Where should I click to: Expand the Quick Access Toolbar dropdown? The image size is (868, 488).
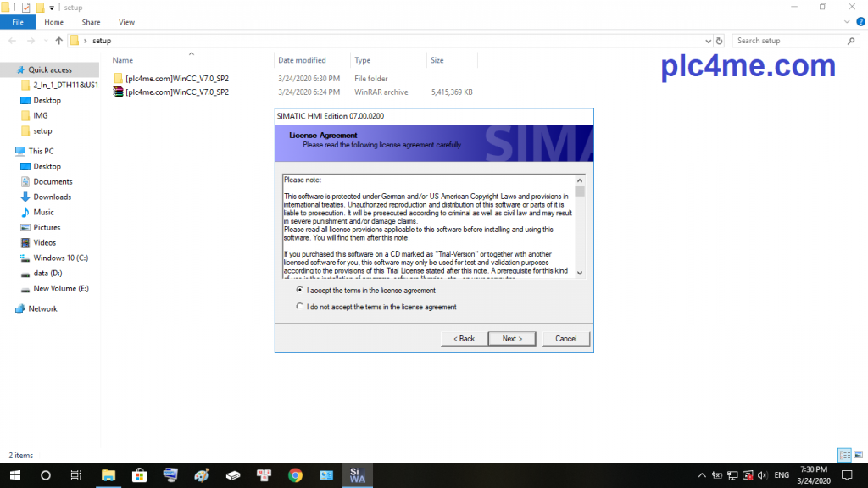click(52, 8)
